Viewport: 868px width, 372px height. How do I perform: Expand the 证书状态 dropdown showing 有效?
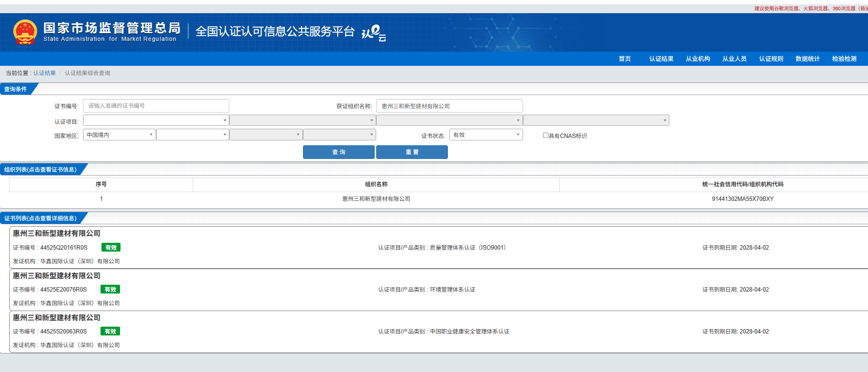pyautogui.click(x=485, y=135)
